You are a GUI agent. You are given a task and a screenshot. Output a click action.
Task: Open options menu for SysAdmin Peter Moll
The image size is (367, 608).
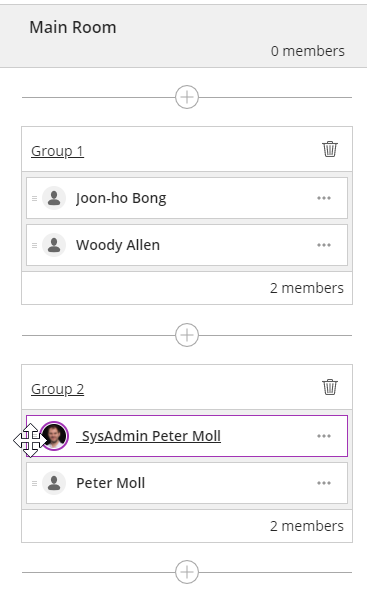click(324, 436)
